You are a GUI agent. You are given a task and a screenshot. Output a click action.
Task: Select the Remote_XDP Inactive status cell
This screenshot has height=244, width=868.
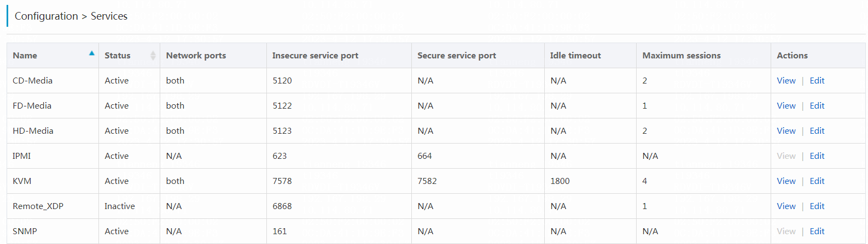[129, 206]
